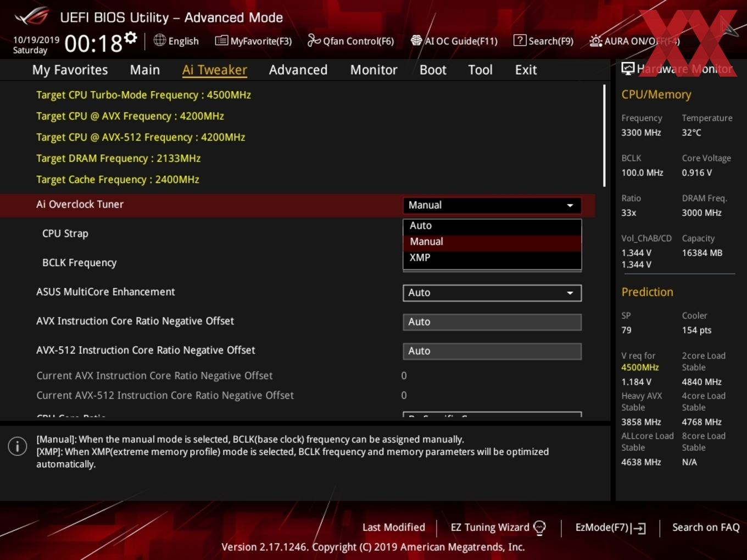Viewport: 747px width, 560px height.
Task: Switch to EzMode(F7)
Action: 610,528
